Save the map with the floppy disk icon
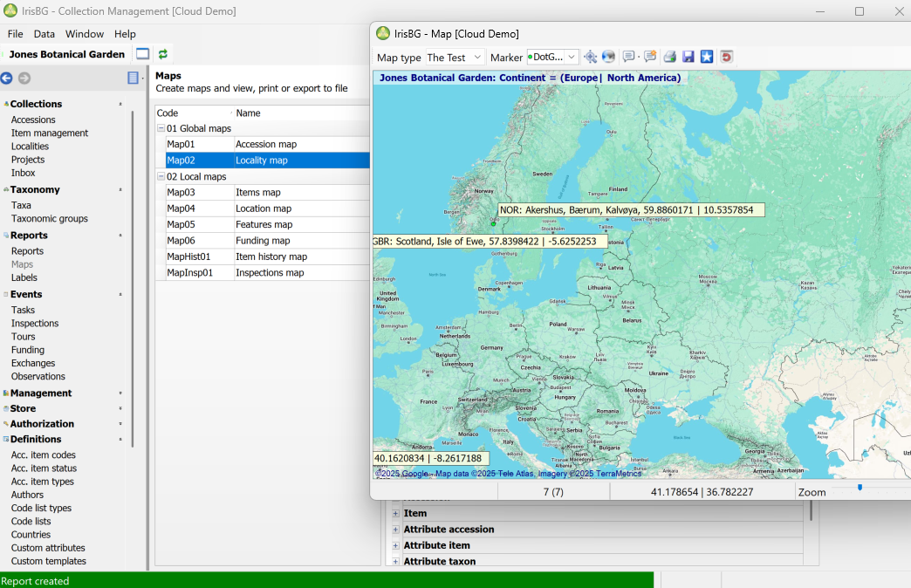Viewport: 911px width, 588px height. point(688,57)
